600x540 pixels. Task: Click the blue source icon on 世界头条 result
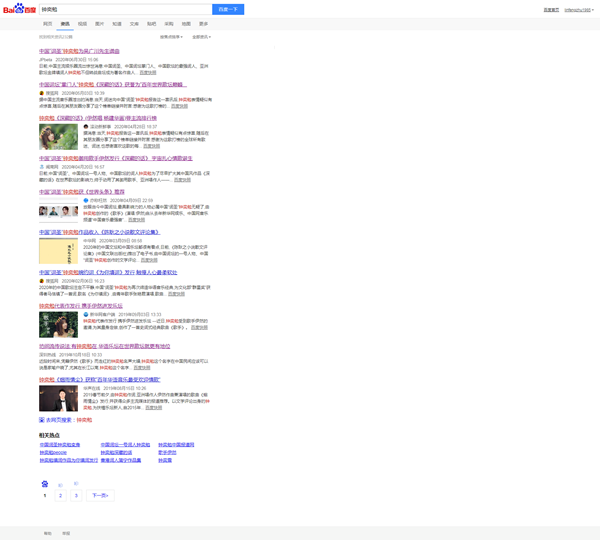pyautogui.click(x=86, y=200)
